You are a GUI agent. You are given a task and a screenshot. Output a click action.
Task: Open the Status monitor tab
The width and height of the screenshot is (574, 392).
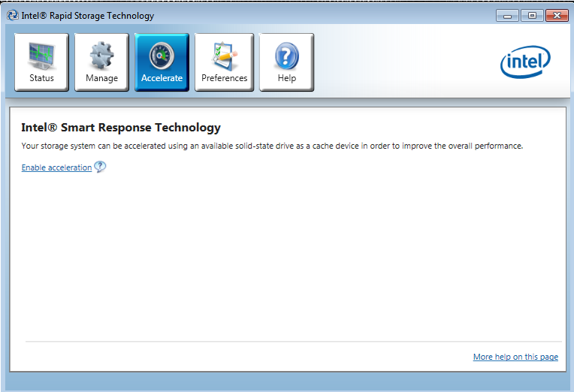coord(41,62)
